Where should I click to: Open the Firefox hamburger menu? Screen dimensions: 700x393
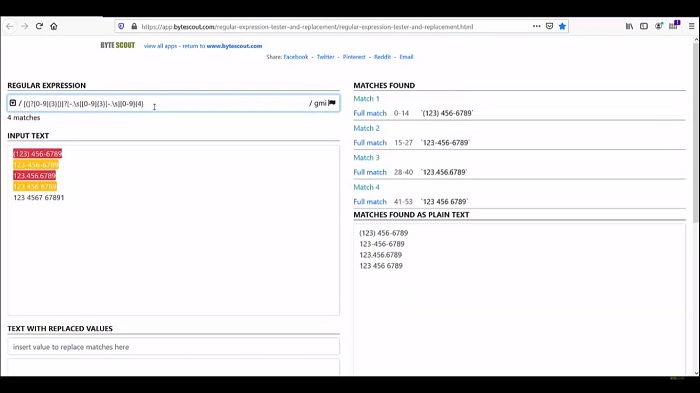(692, 26)
